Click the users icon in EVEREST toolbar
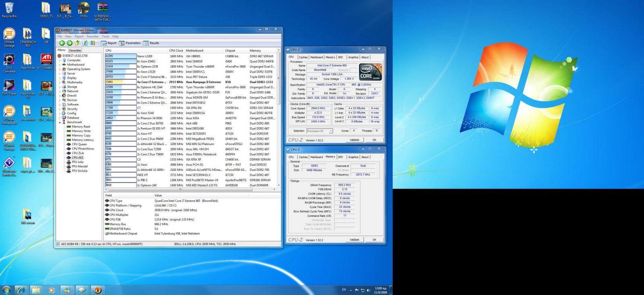The width and height of the screenshot is (644, 295). pos(93,43)
